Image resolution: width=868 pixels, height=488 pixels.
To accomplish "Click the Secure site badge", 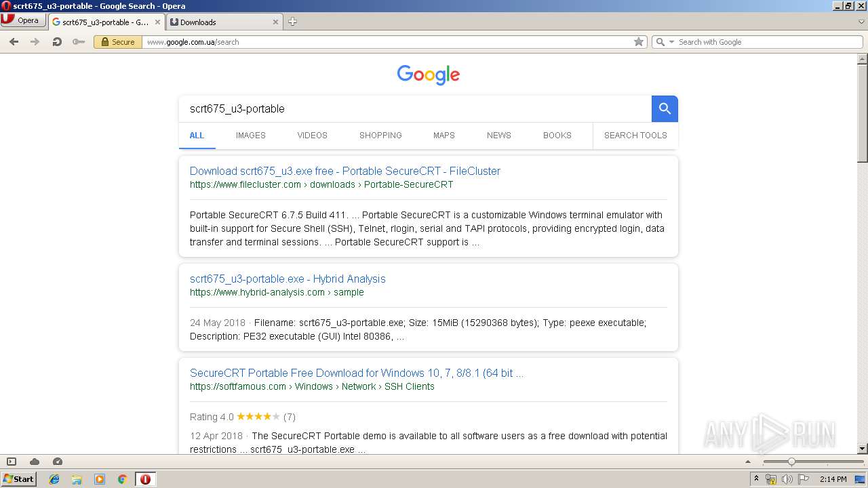I will pos(118,42).
